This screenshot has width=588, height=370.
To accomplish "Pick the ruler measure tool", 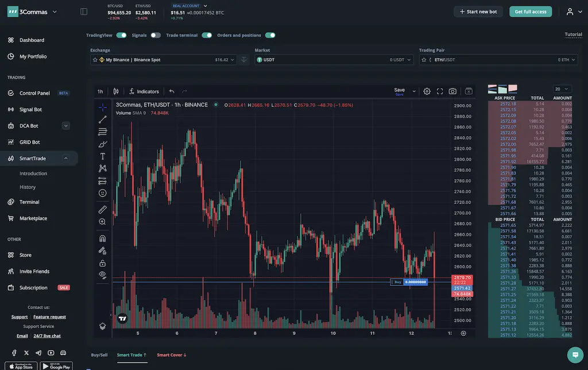I will (x=103, y=209).
